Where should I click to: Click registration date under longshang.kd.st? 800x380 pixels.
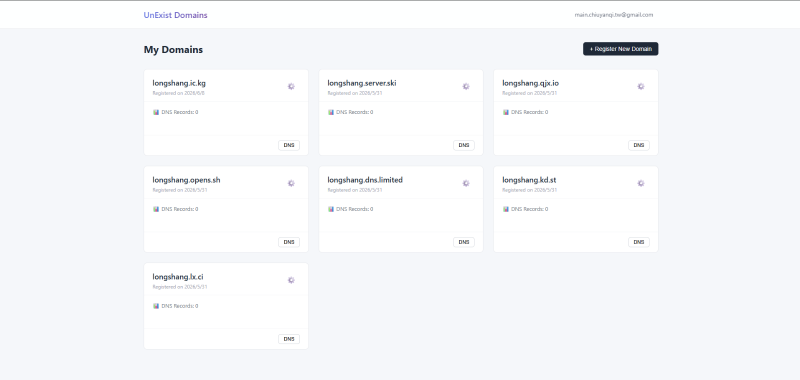[530, 190]
